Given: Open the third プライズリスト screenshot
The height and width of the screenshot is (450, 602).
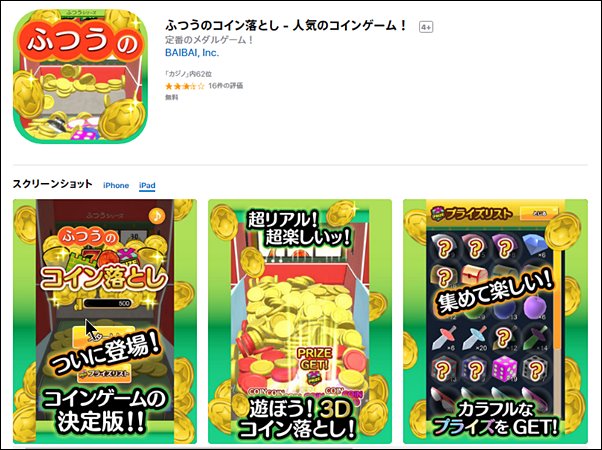Looking at the screenshot, I should (x=495, y=321).
